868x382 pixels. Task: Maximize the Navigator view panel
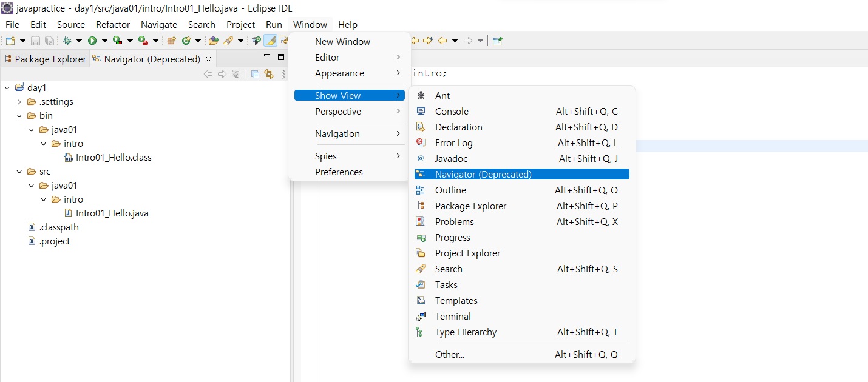click(x=281, y=57)
